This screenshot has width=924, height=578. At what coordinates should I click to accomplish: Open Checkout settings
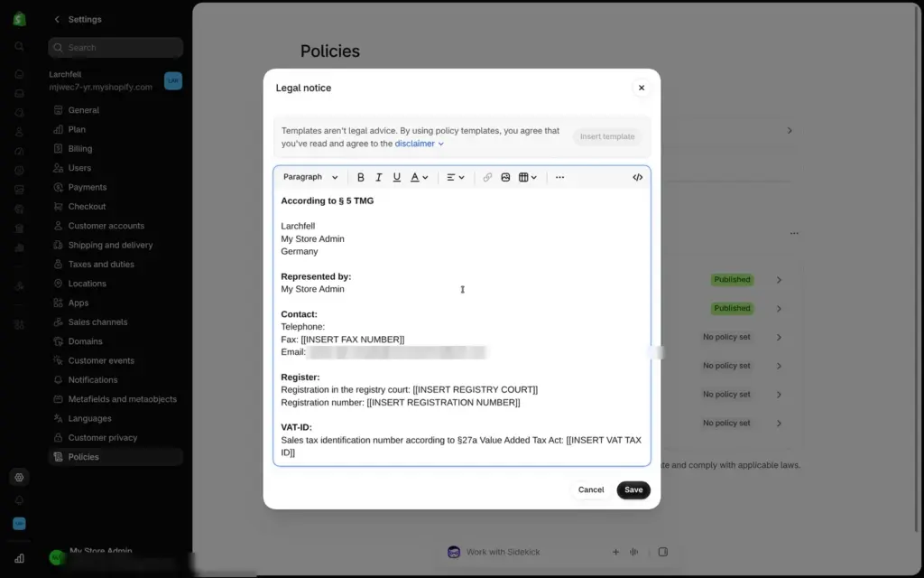[x=115, y=207]
